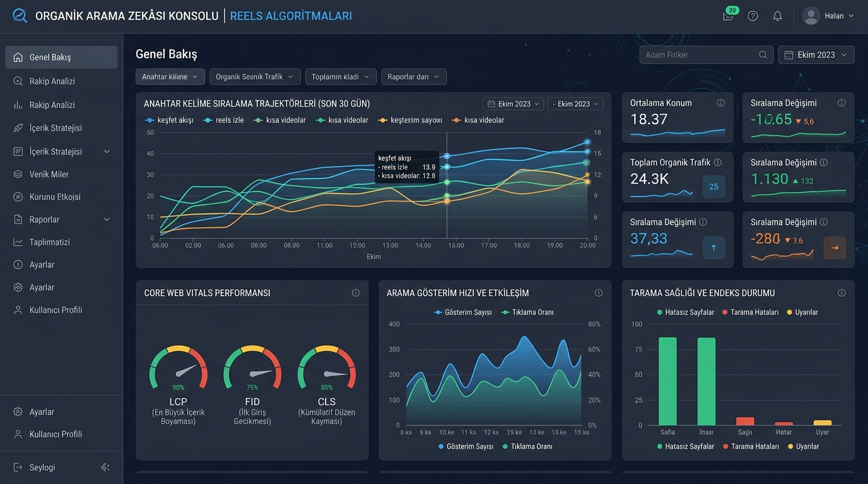Click the info icon beside Toplam Organik Trafik
Image resolution: width=868 pixels, height=484 pixels.
click(x=717, y=162)
